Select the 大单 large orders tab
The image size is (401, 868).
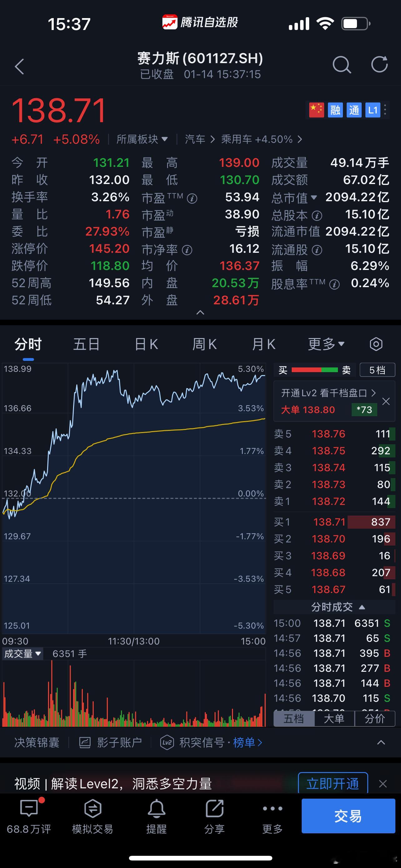(334, 718)
